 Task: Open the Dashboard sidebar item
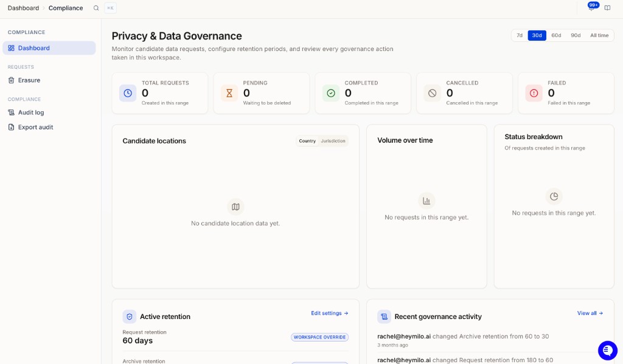tap(49, 48)
